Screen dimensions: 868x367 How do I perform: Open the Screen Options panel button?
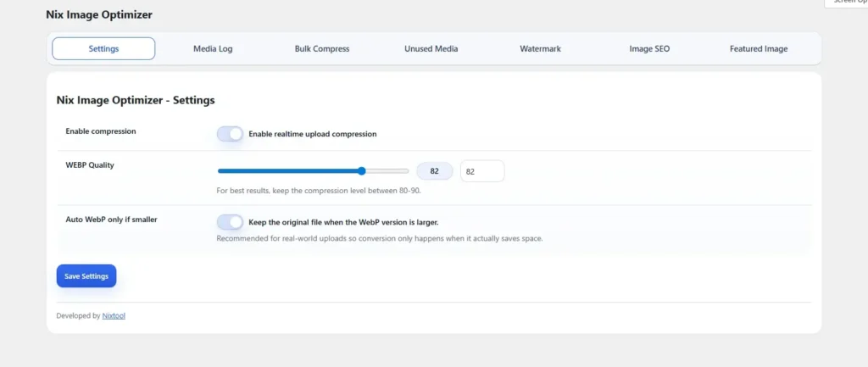point(846,3)
